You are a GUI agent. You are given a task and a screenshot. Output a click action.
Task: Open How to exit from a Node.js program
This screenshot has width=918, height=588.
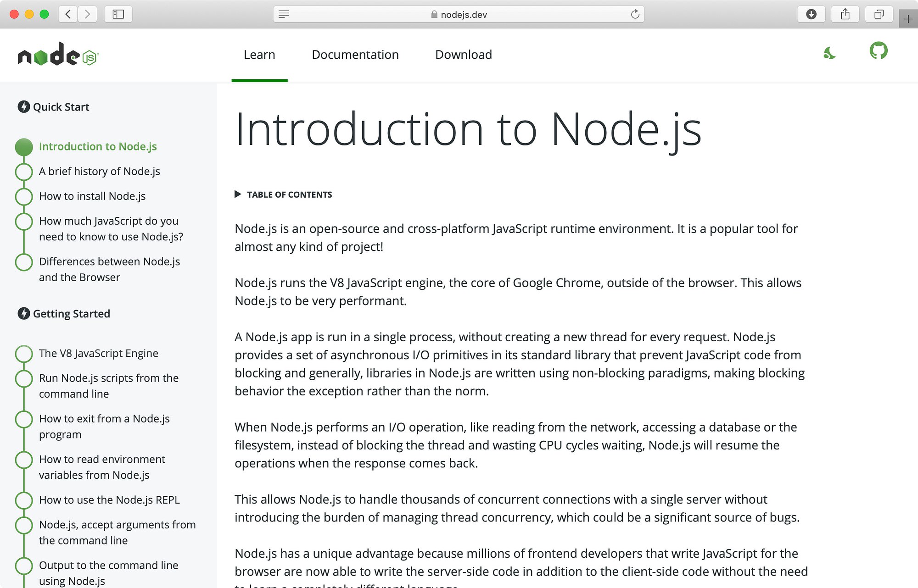(x=104, y=427)
